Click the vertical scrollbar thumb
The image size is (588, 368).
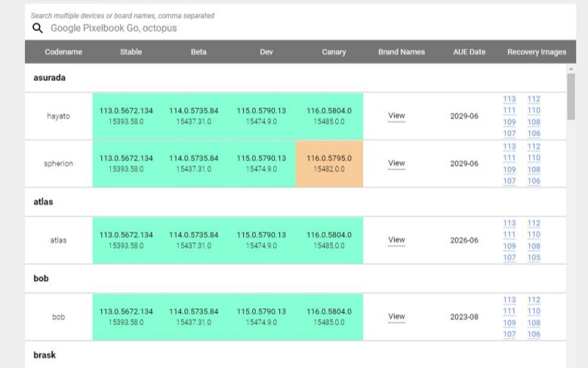(x=571, y=96)
